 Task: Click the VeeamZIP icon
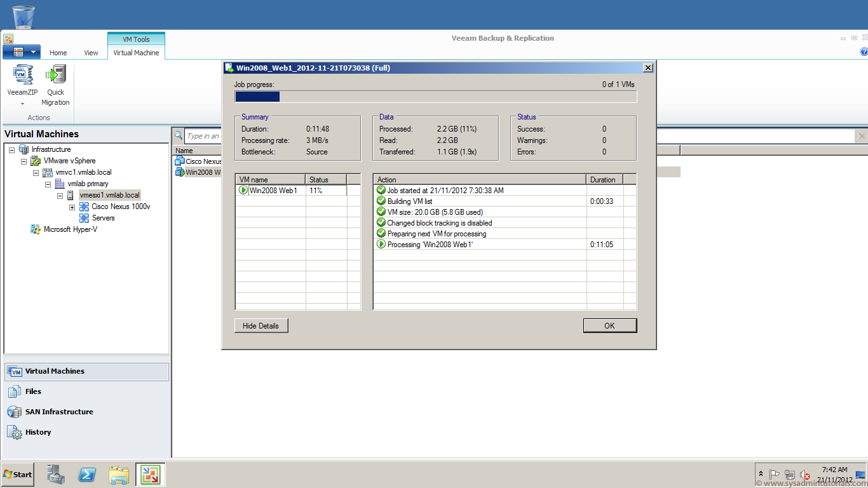(23, 74)
